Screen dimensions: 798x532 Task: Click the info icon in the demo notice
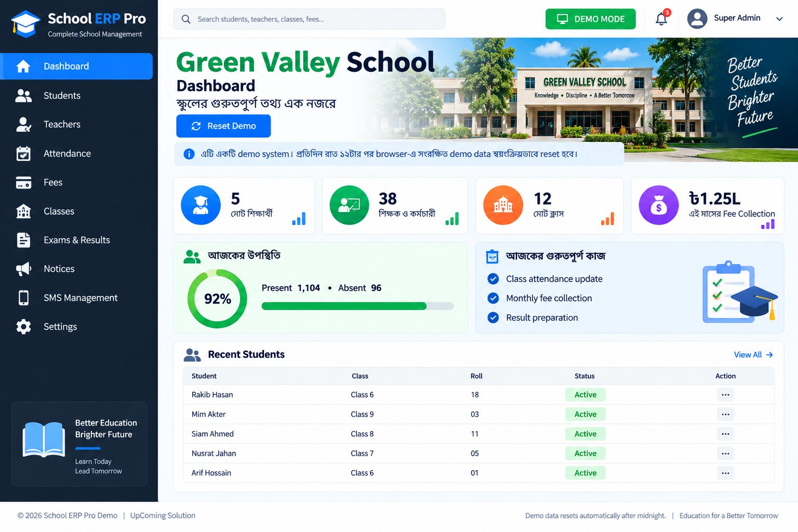(x=189, y=154)
